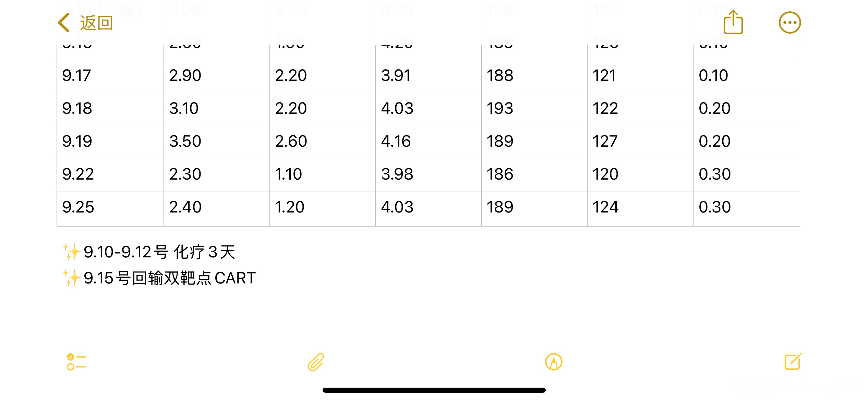Viewport: 868px width, 401px height.
Task: Place the cursor in the 化疗3天 note line
Action: (159, 252)
